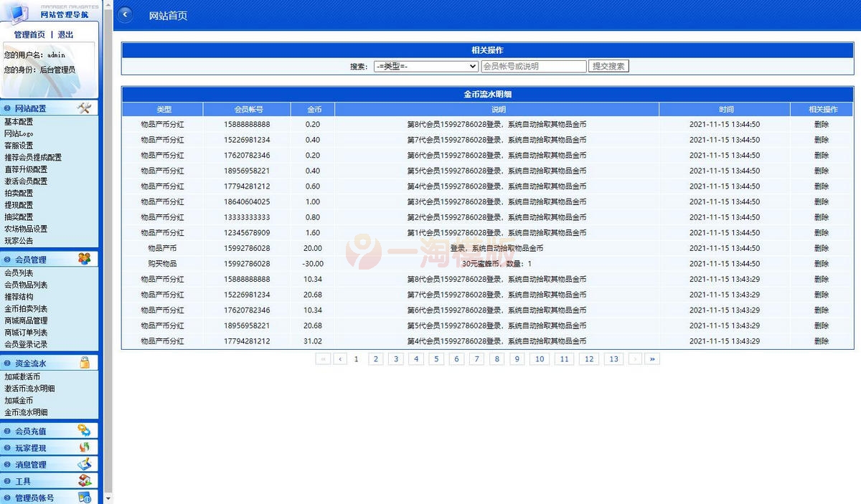Image resolution: width=861 pixels, height=504 pixels.
Task: Click the icon beside 管理员帐号
Action: tap(85, 498)
